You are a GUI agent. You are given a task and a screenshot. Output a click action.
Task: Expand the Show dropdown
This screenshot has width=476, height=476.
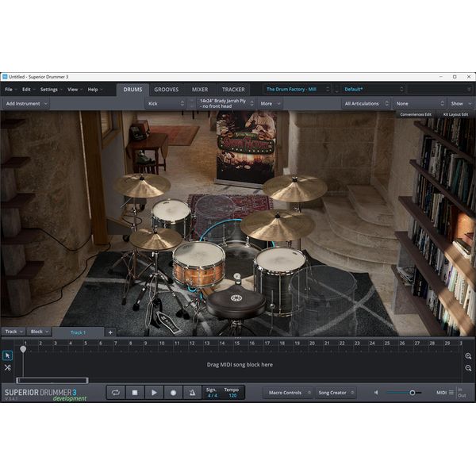click(460, 103)
